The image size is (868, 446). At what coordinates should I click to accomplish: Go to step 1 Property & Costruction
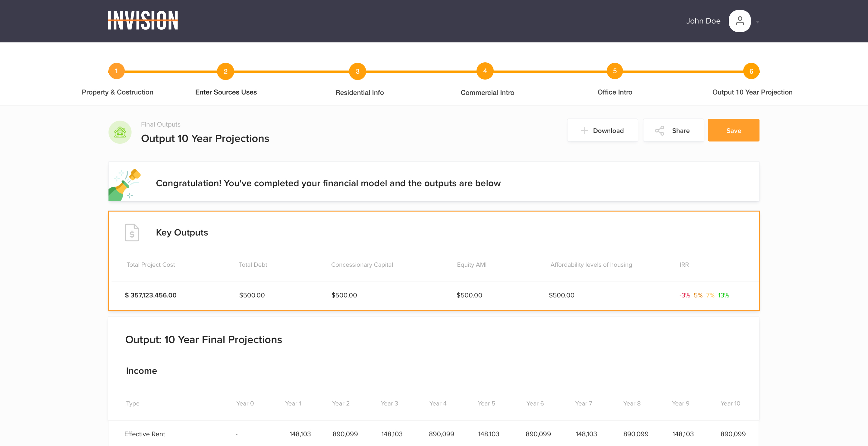(x=117, y=71)
